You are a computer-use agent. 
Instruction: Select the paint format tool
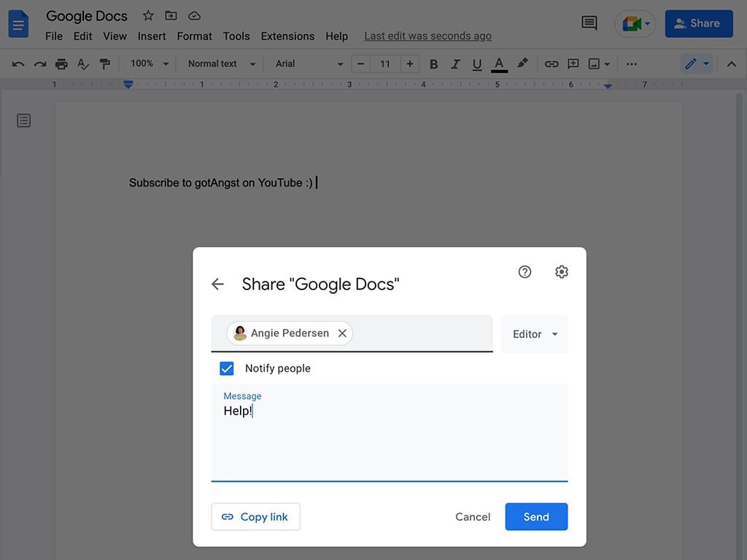[105, 64]
